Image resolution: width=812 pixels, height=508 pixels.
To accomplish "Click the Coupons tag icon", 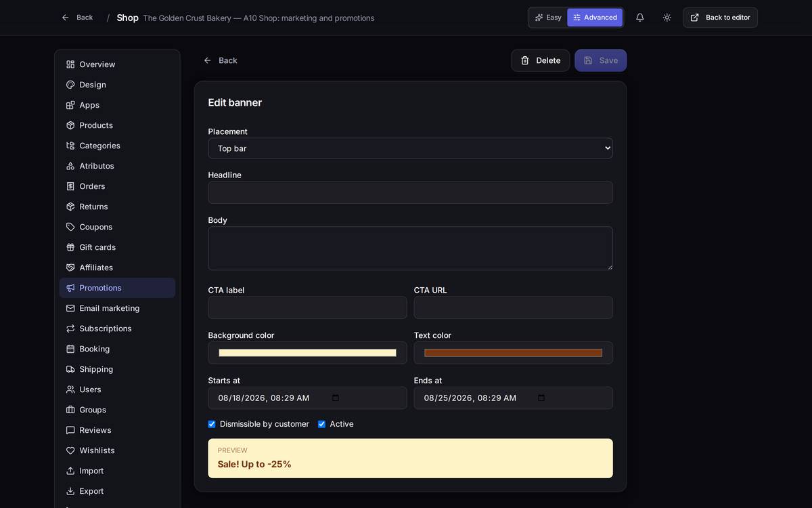I will point(70,227).
